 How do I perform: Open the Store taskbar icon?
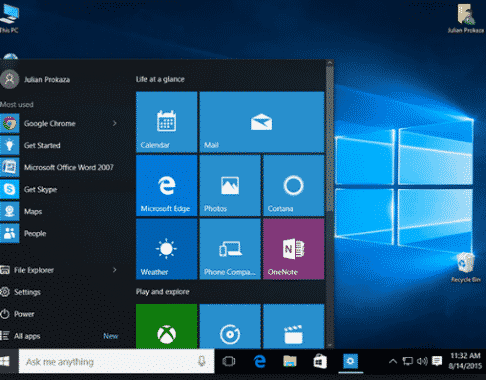pyautogui.click(x=320, y=361)
